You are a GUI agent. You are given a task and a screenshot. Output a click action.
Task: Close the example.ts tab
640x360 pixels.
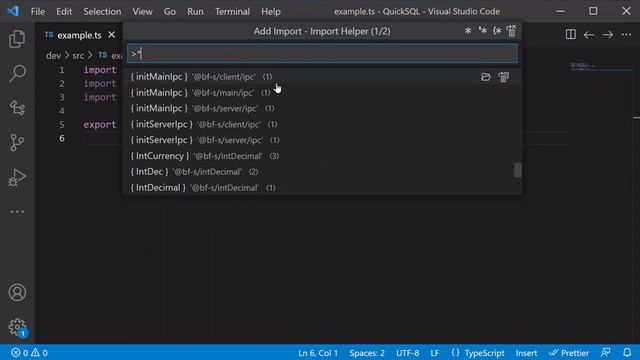tap(111, 35)
